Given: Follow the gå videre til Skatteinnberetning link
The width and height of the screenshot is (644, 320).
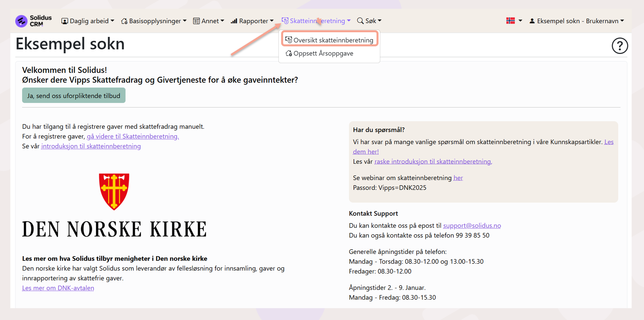Looking at the screenshot, I should 132,136.
